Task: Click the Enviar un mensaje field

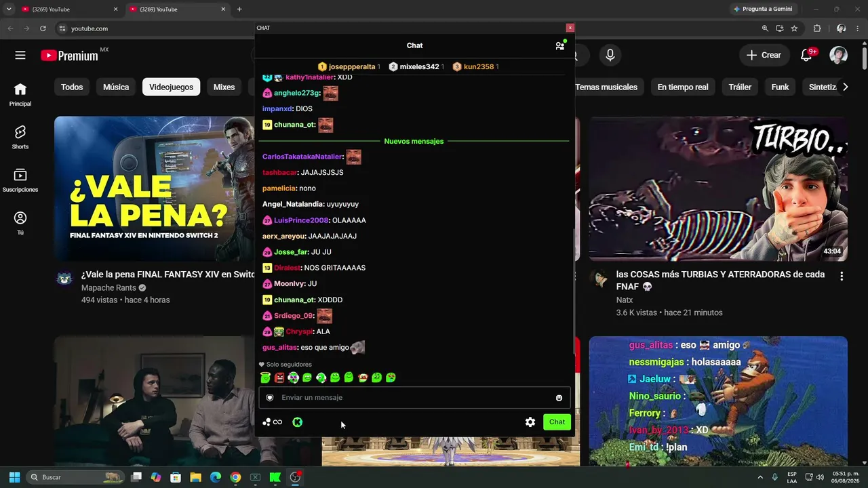Action: (x=414, y=398)
